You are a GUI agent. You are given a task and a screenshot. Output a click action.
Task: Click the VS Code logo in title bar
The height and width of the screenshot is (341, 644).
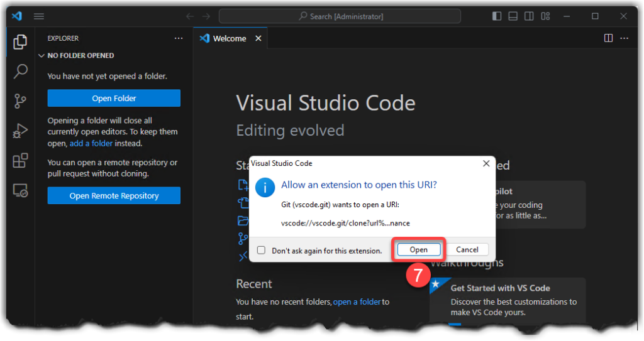click(x=17, y=16)
